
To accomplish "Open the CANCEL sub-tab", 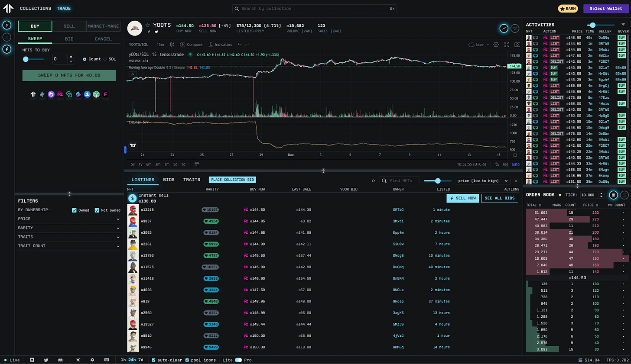I will point(103,39).
